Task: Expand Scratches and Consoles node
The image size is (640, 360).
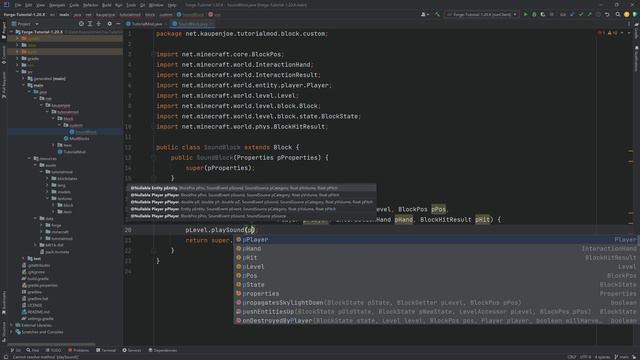Action: pyautogui.click(x=12, y=332)
